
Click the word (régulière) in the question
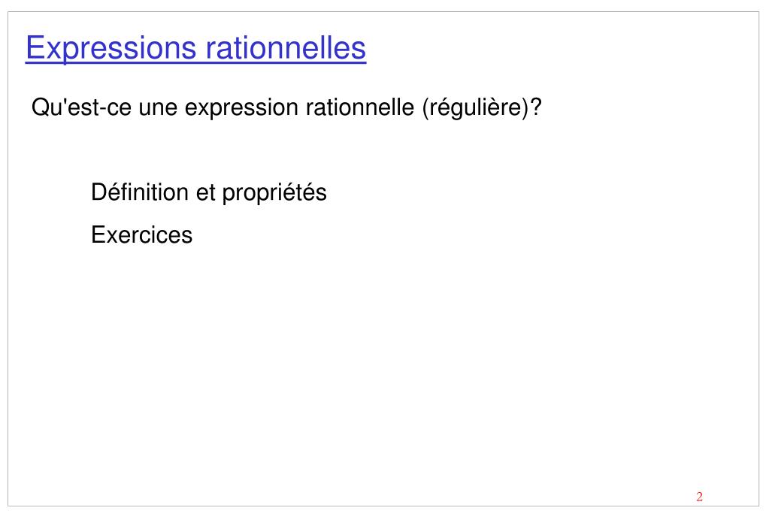tap(476, 108)
